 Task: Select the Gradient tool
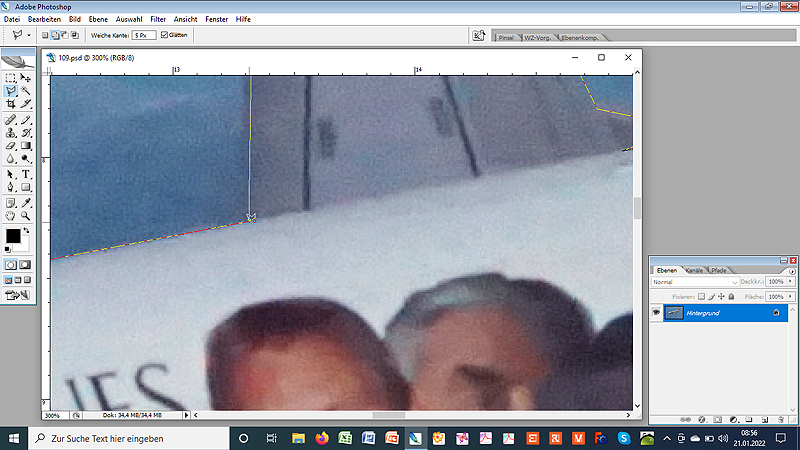26,146
